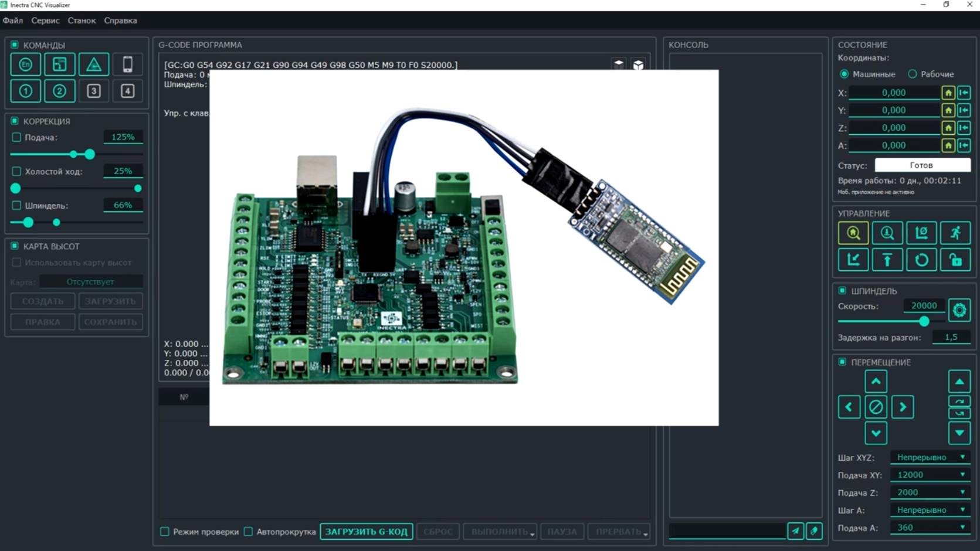The image size is (980, 551).
Task: Run user command number 3
Action: (x=94, y=91)
